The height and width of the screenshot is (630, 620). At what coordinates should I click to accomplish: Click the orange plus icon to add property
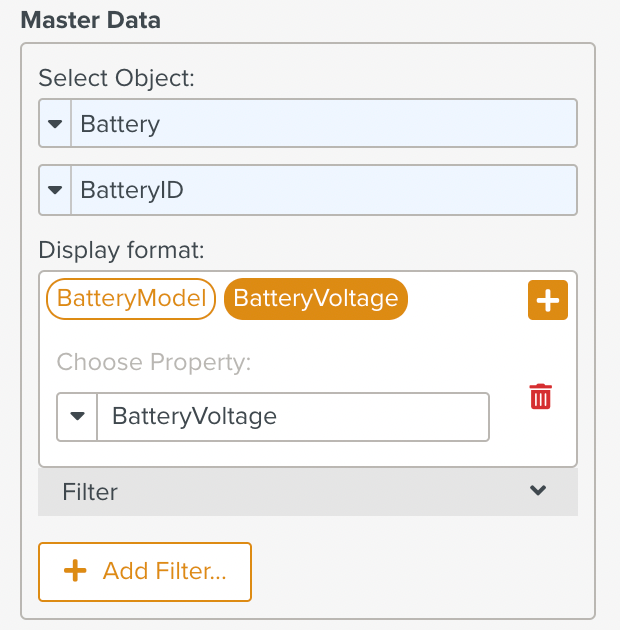(547, 300)
